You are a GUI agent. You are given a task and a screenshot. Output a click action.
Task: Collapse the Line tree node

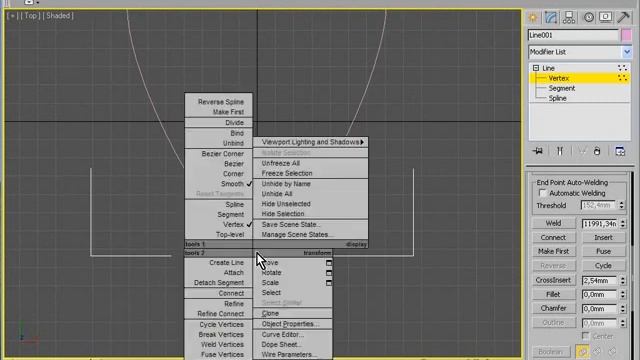click(x=536, y=68)
